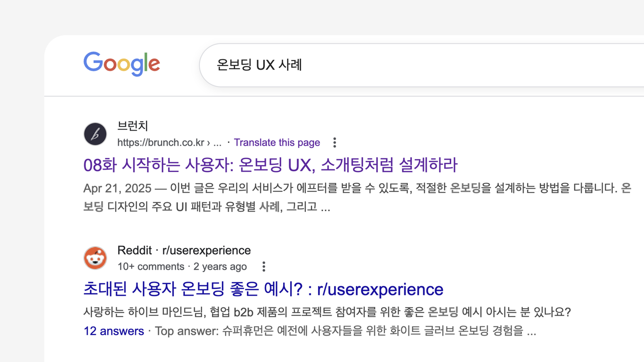Screen dimensions: 644x362
Task: Click Translate this page link
Action: point(277,143)
